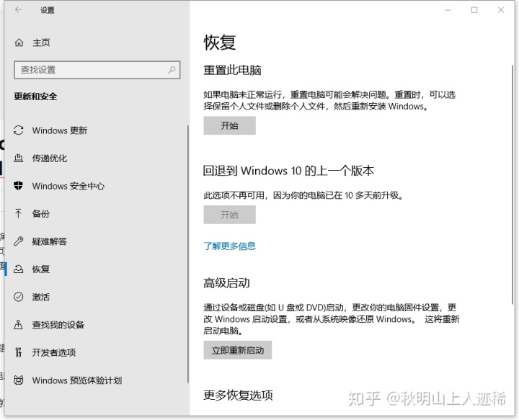Click the 立即重新启动 button
Screen dimensions: 519x420
[x=238, y=350]
